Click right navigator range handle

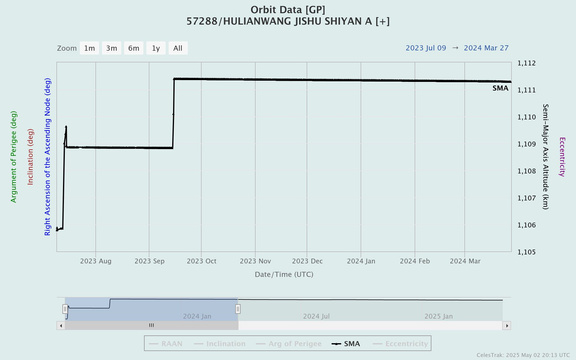tap(238, 309)
